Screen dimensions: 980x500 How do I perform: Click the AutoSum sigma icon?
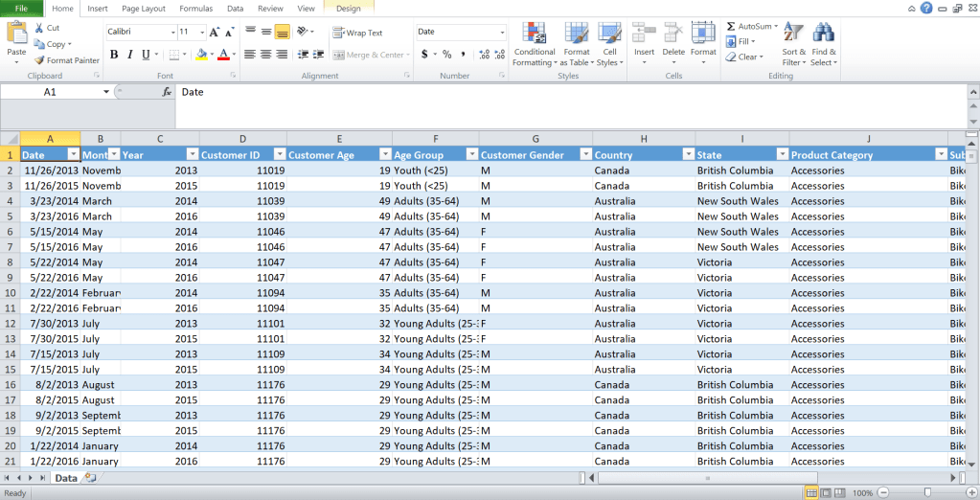731,27
